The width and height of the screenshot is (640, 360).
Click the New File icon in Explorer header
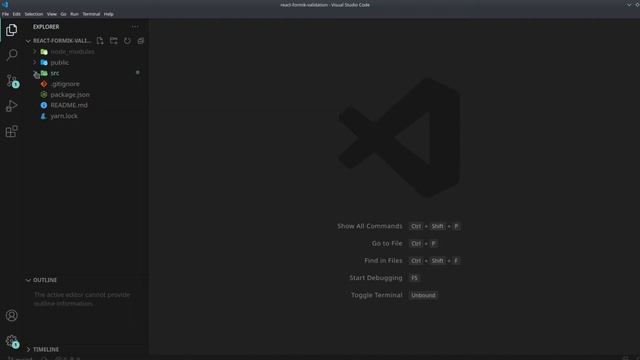[100, 41]
